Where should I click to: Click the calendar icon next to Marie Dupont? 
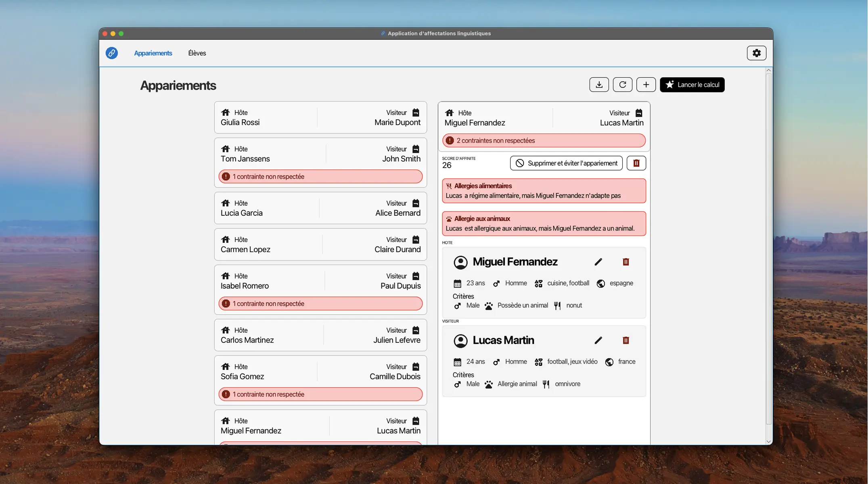pos(416,112)
